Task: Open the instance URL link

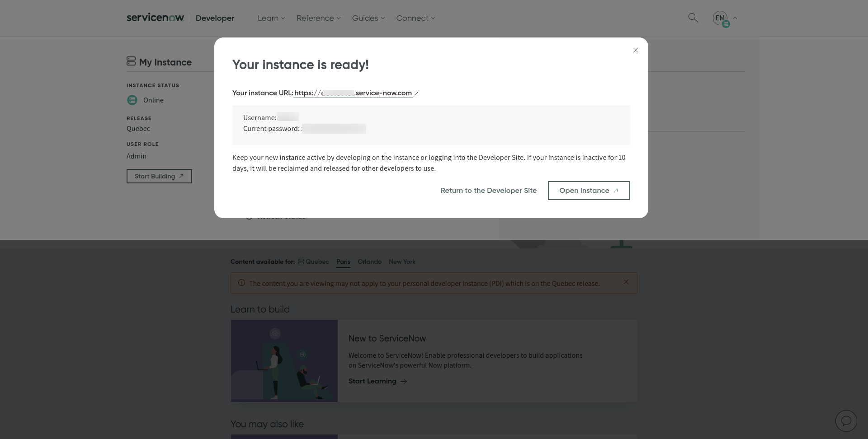Action: tap(353, 93)
